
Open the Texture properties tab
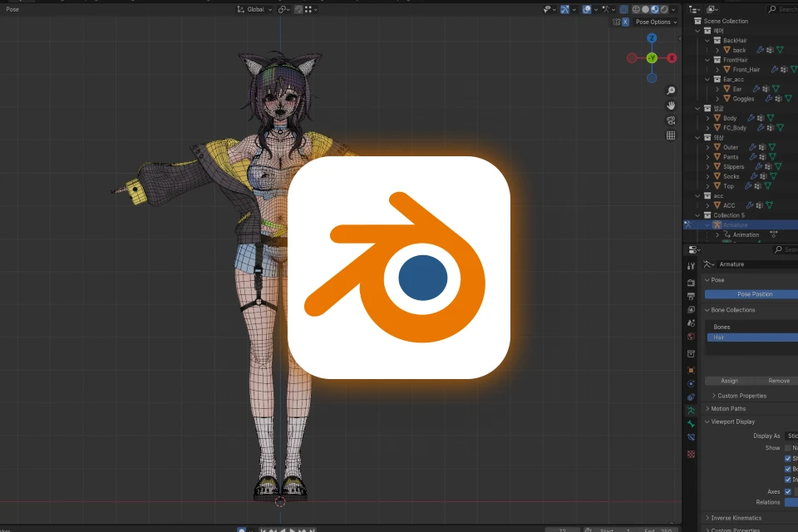pos(691,454)
